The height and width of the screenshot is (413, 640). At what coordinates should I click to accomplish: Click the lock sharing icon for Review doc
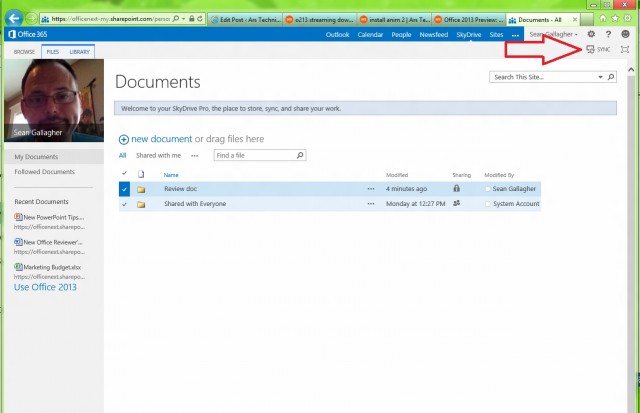tap(456, 188)
